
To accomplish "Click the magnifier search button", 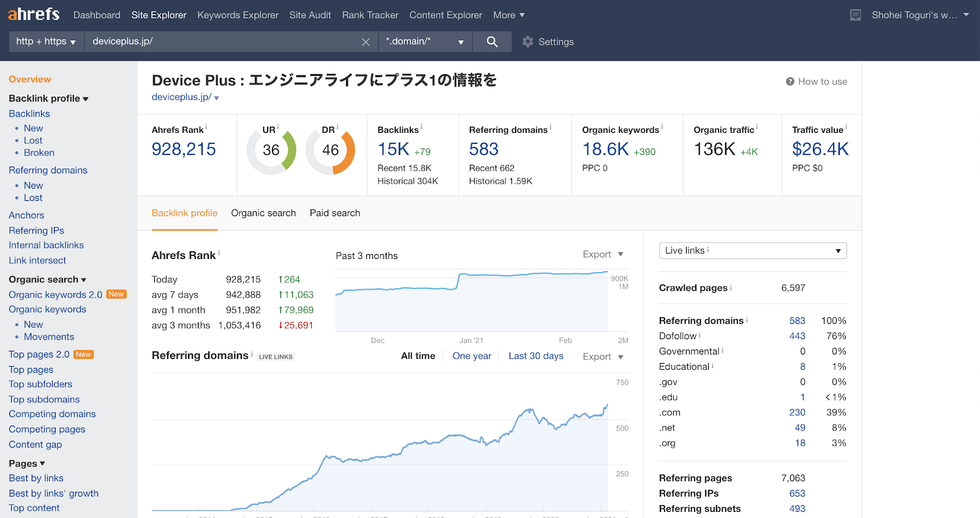I will pos(492,42).
